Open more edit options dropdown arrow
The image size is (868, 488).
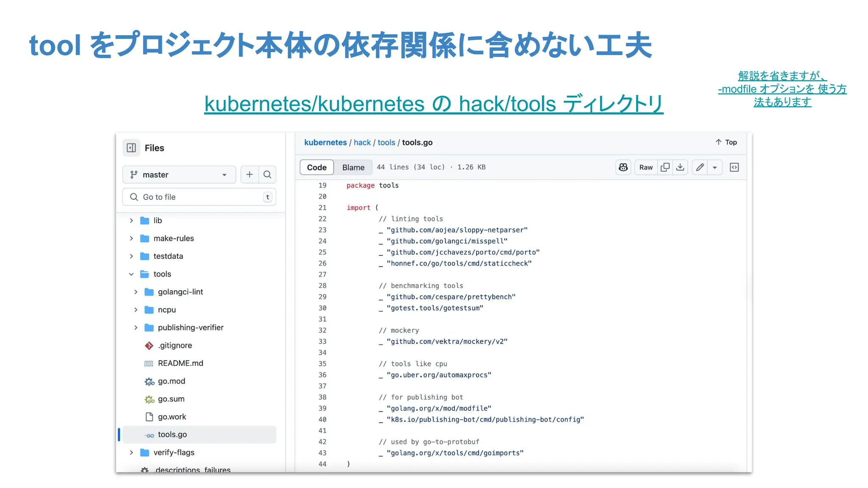click(x=715, y=167)
